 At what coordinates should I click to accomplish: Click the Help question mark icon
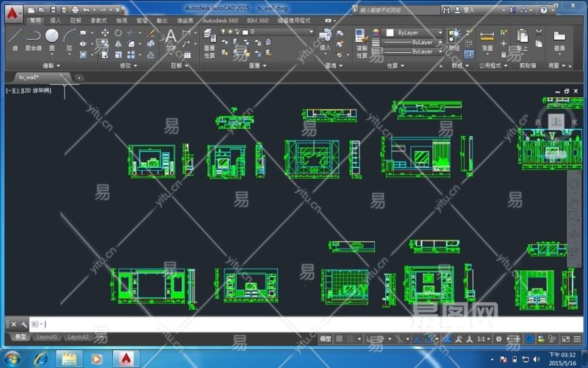[544, 10]
